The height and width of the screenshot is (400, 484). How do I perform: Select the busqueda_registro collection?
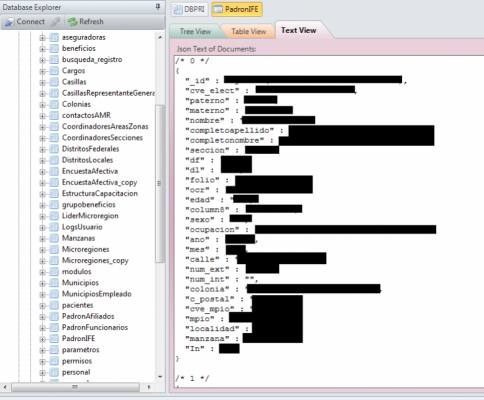(92, 60)
